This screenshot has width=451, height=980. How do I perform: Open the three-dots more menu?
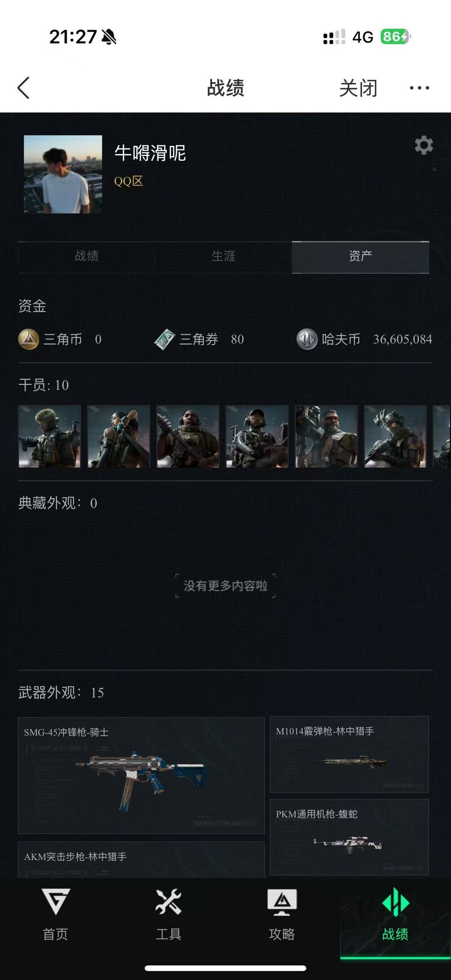tap(419, 88)
